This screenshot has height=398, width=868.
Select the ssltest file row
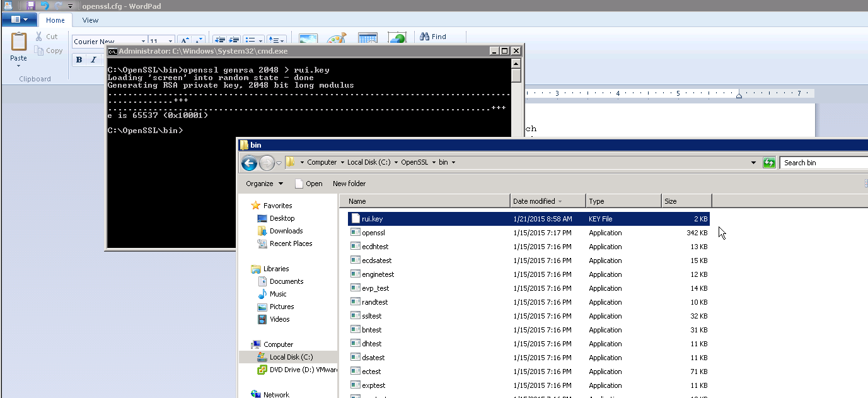[x=528, y=316]
